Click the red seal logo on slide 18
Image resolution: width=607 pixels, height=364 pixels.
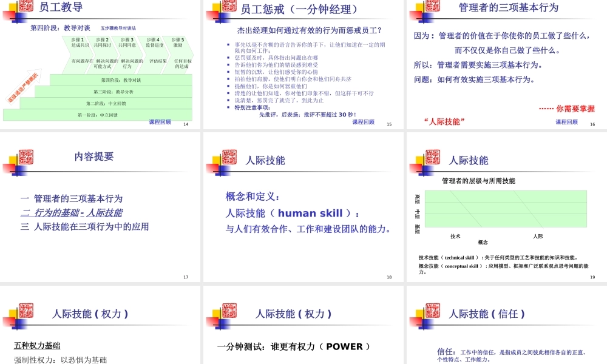229,158
